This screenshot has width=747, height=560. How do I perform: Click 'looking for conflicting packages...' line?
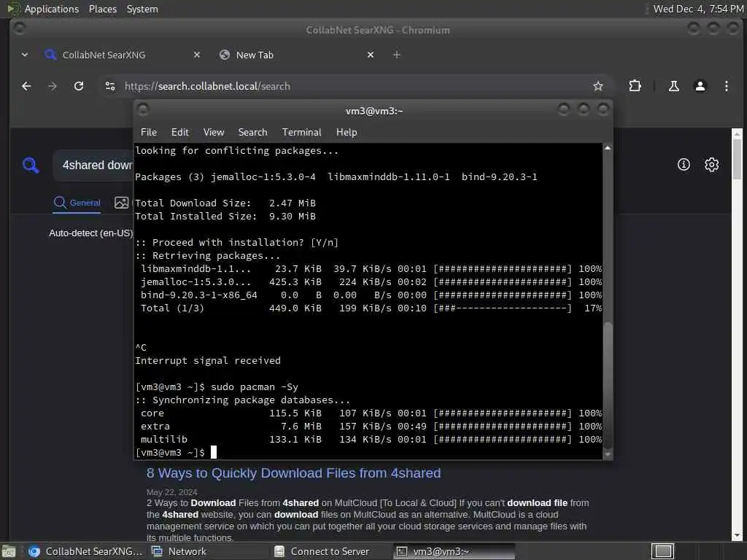point(237,150)
